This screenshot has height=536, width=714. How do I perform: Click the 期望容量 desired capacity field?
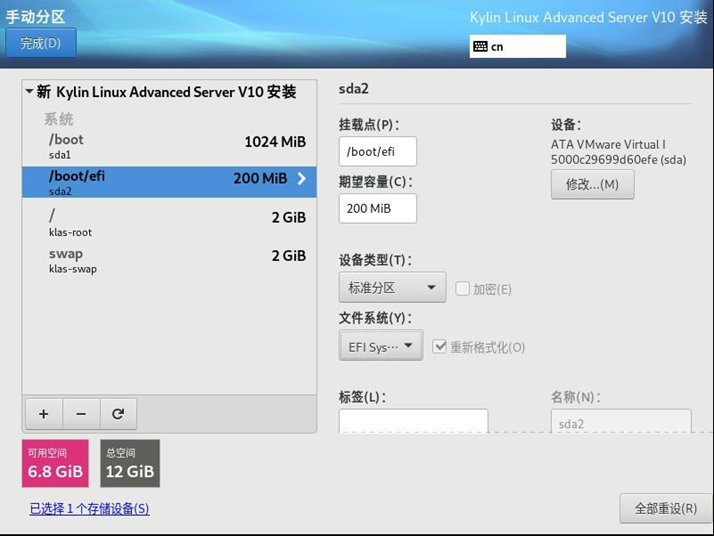click(377, 208)
